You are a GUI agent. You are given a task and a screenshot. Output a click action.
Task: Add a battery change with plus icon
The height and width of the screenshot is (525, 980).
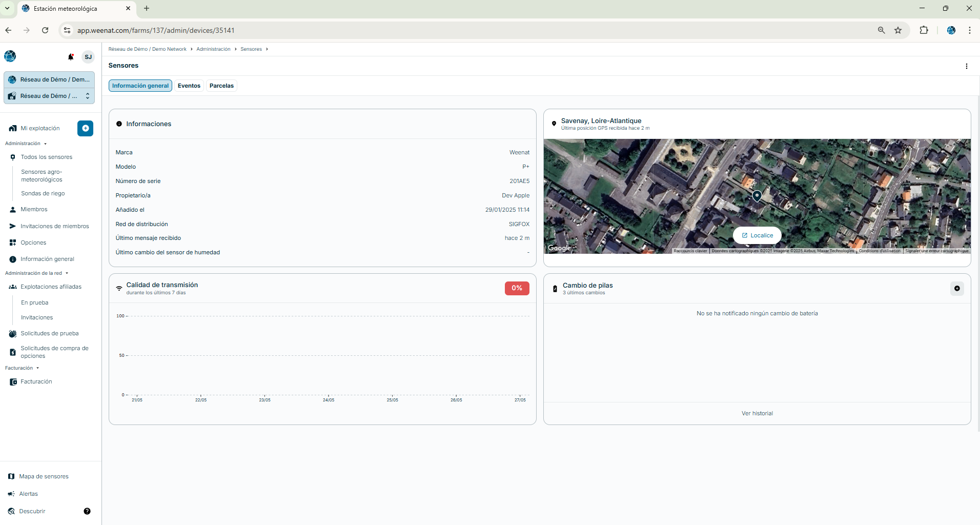tap(957, 289)
